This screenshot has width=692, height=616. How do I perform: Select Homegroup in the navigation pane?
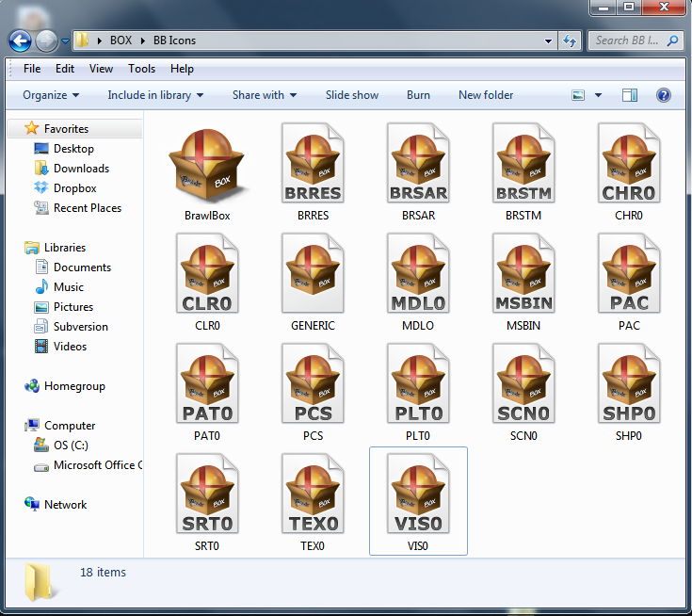pos(74,386)
